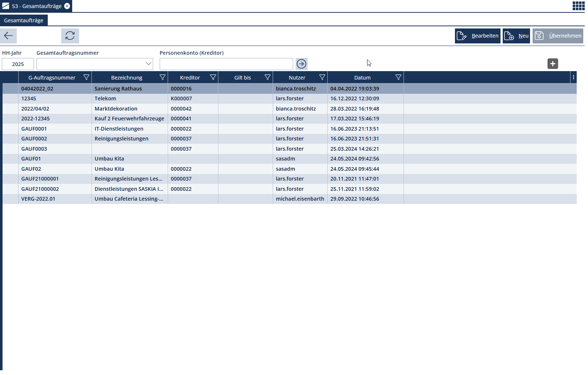Close the 53 - Gesamtaufträge tab
The width and height of the screenshot is (588, 375).
(x=67, y=6)
